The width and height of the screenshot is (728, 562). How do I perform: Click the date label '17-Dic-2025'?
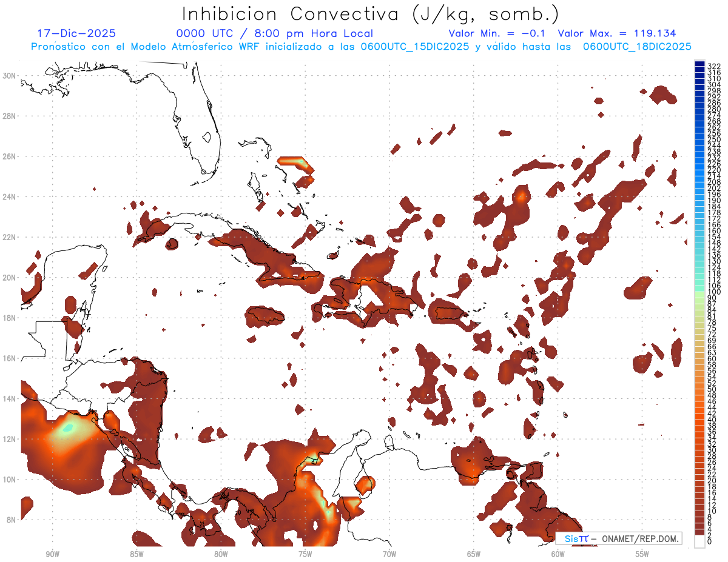tap(76, 33)
